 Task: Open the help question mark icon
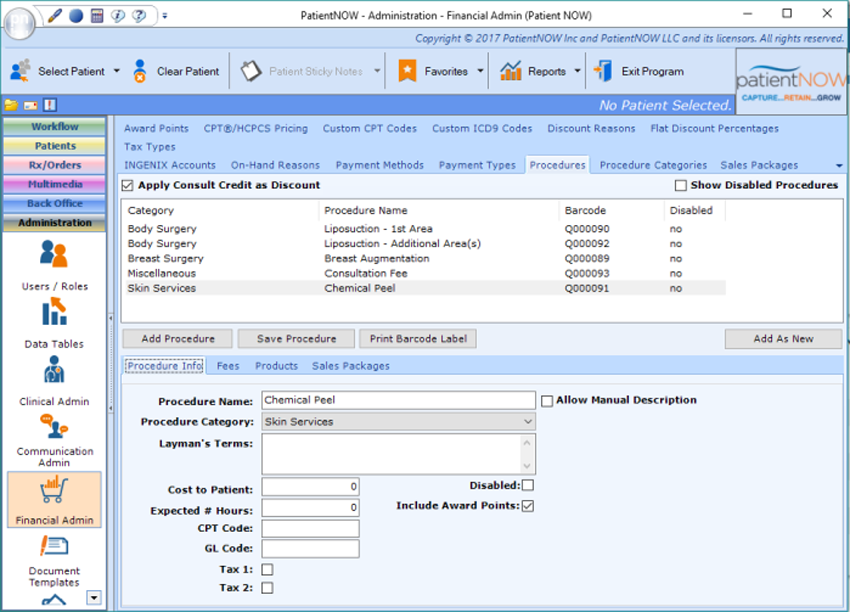tap(139, 17)
